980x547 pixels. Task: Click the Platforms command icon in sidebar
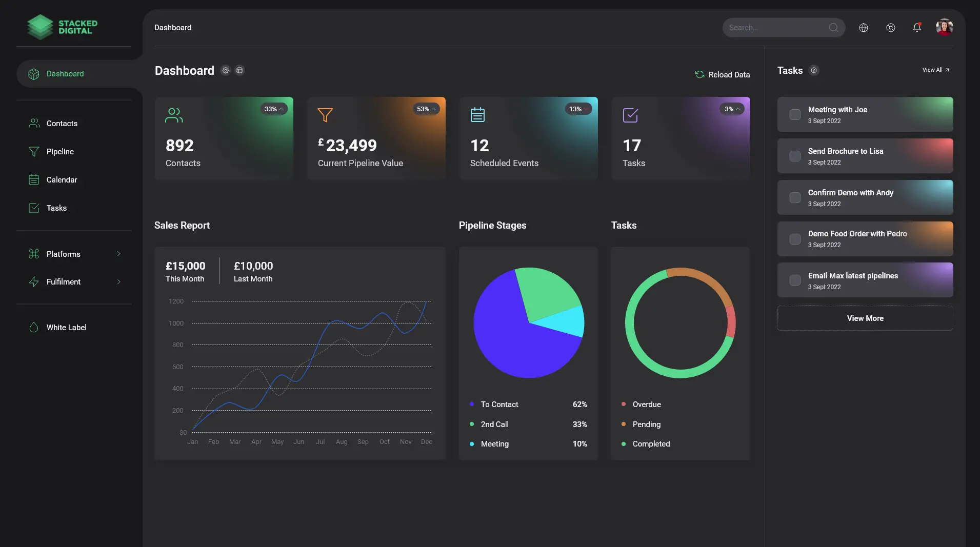[x=34, y=254]
